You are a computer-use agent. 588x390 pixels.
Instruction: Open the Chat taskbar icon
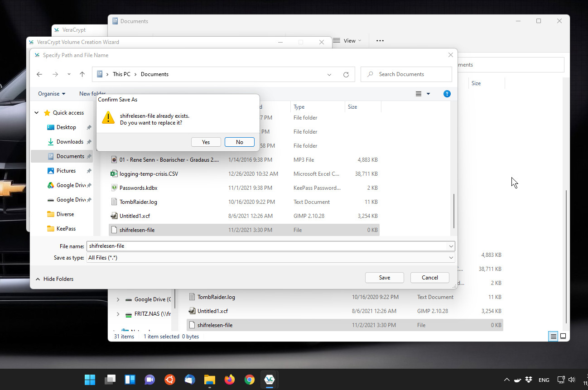(150, 380)
